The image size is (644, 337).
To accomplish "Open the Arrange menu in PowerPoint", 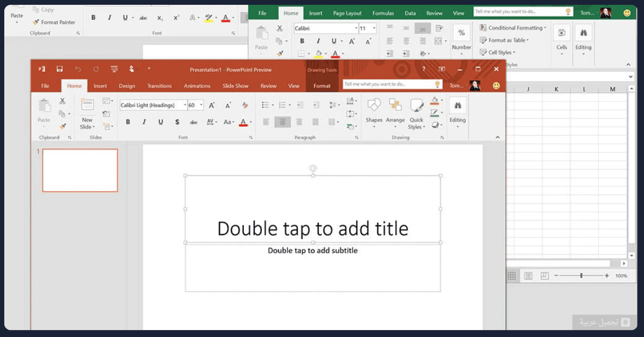I will coord(396,113).
